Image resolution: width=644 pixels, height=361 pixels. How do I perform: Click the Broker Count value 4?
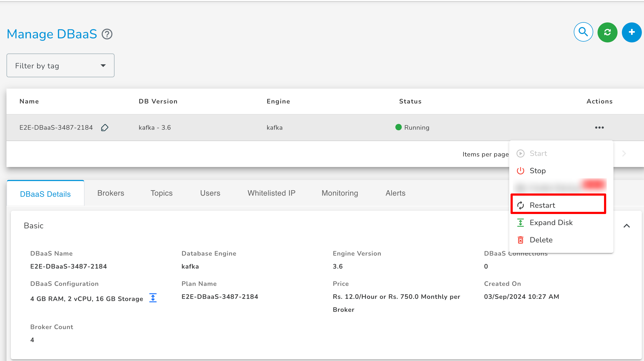pos(32,340)
